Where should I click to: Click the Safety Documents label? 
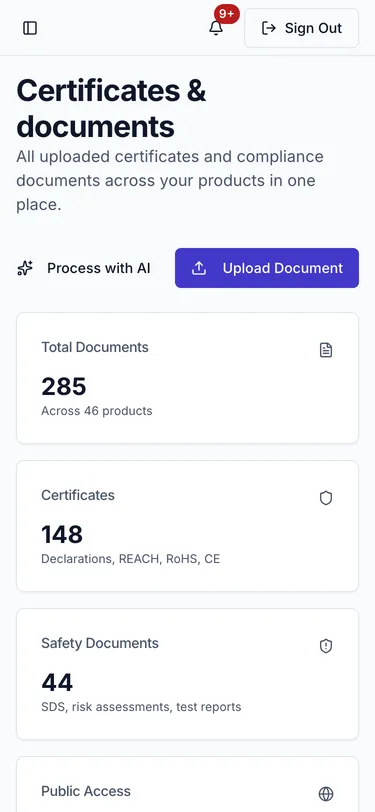[x=100, y=643]
